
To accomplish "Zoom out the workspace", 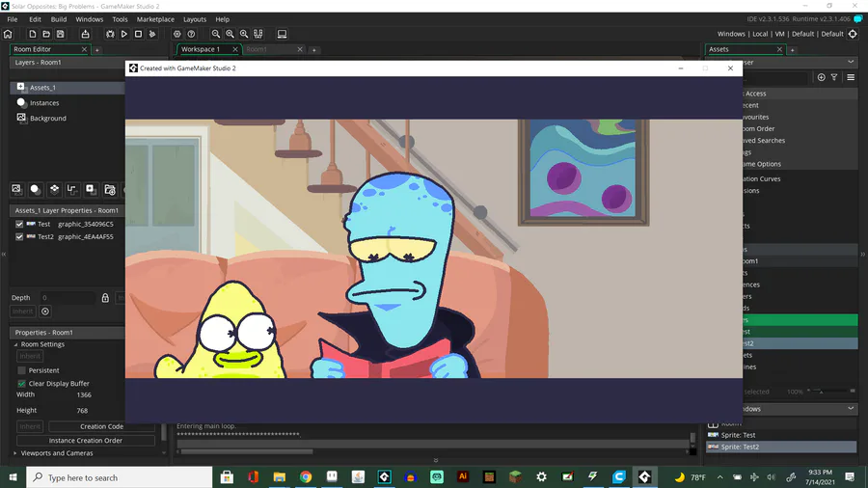I will tap(216, 34).
